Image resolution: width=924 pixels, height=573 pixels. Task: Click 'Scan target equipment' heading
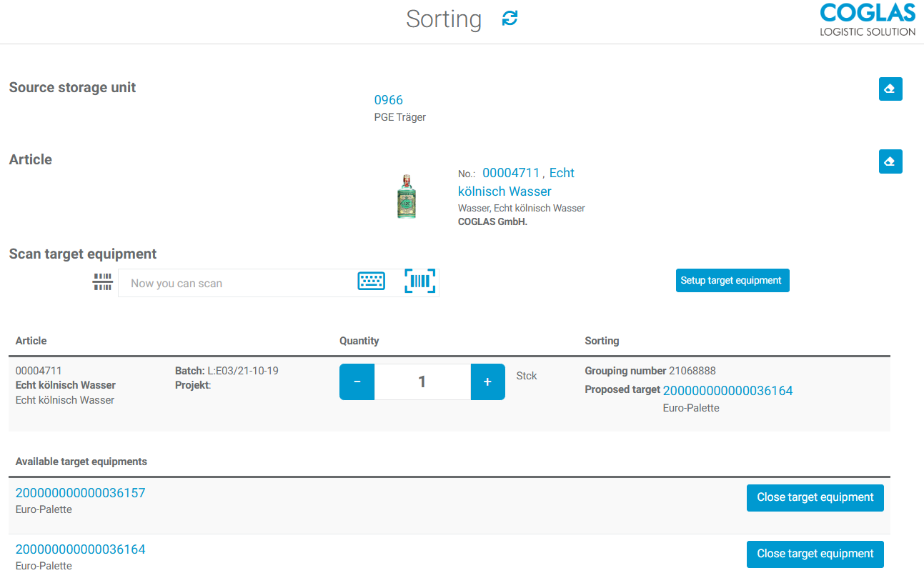click(x=83, y=254)
